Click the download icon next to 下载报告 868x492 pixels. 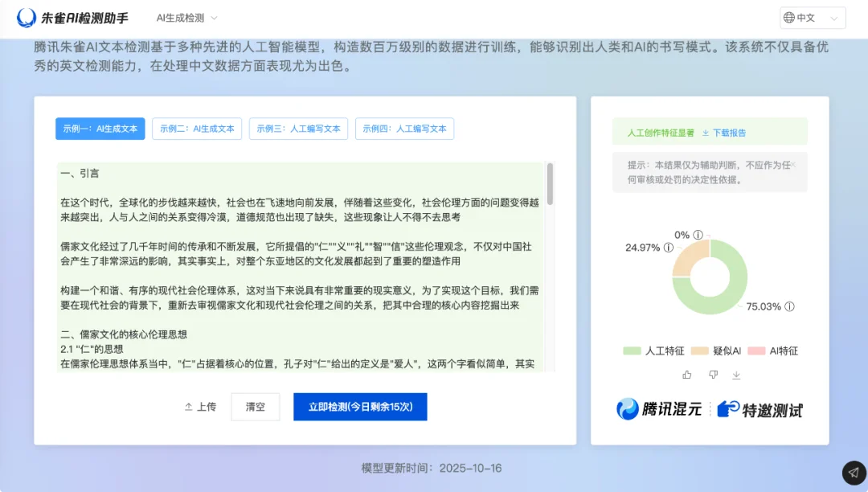[x=706, y=133]
